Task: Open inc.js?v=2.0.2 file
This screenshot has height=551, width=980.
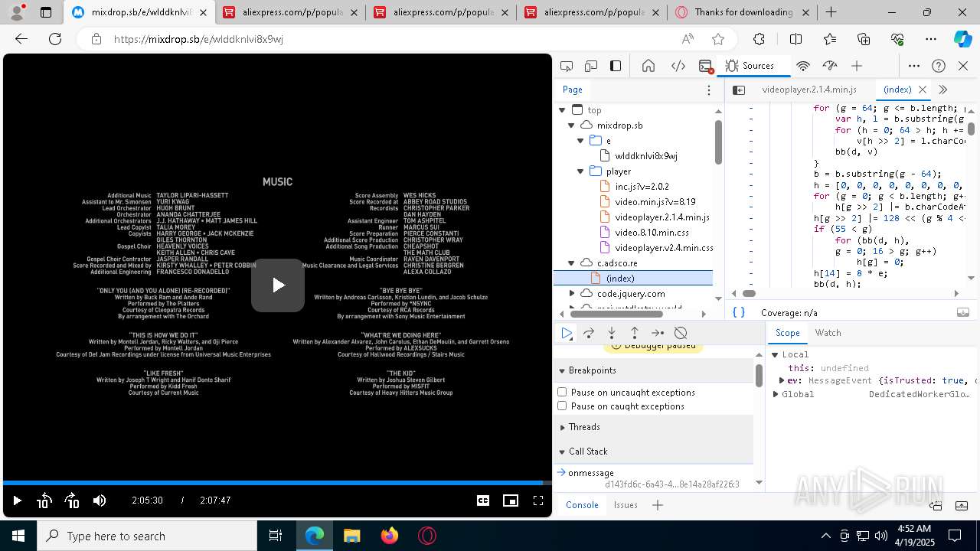Action: 642,187
